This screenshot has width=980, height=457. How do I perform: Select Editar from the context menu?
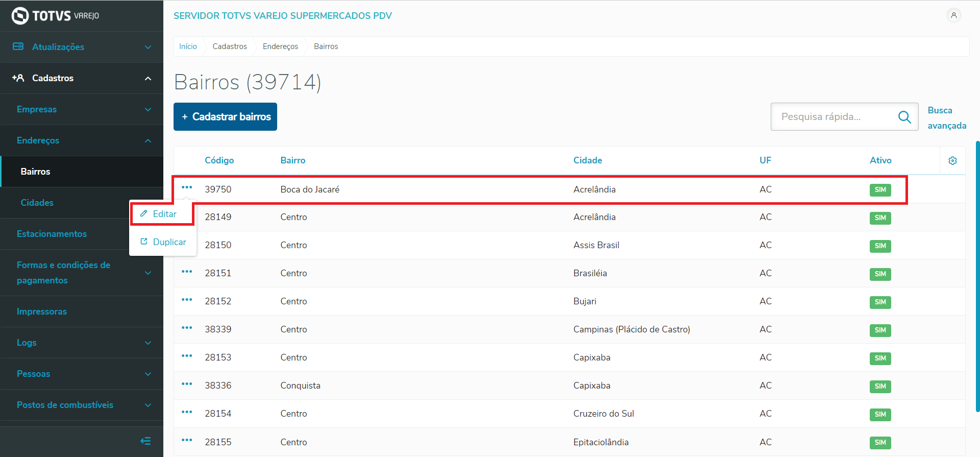click(x=164, y=214)
